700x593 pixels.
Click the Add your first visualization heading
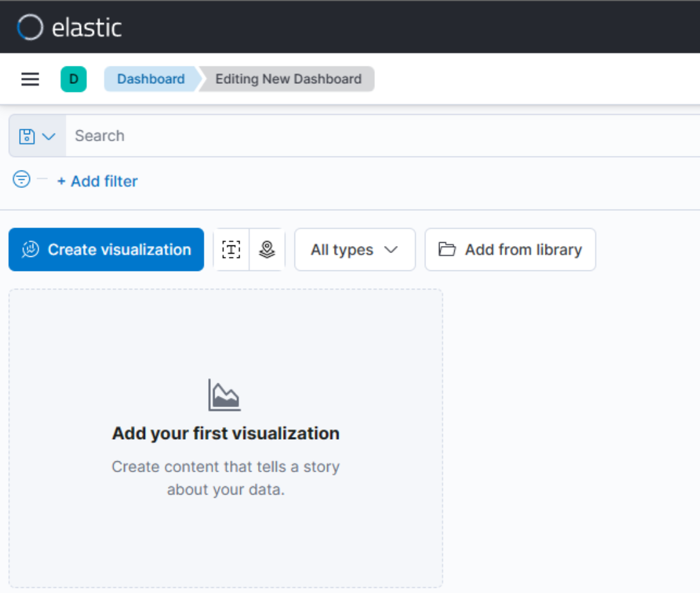225,433
